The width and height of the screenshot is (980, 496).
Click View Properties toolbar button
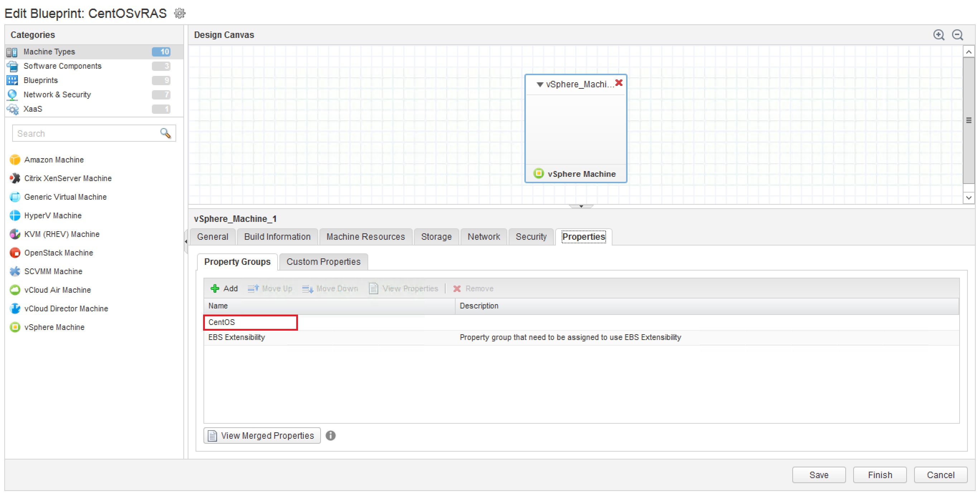(403, 288)
